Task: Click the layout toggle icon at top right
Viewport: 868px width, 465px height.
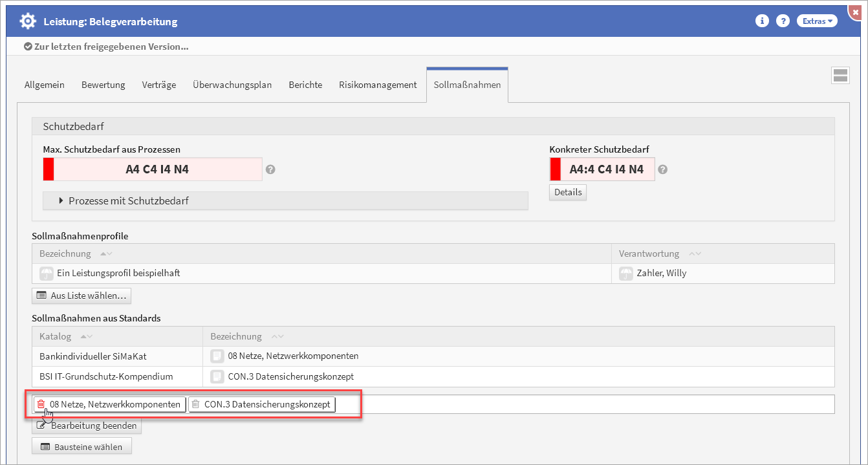Action: 840,75
